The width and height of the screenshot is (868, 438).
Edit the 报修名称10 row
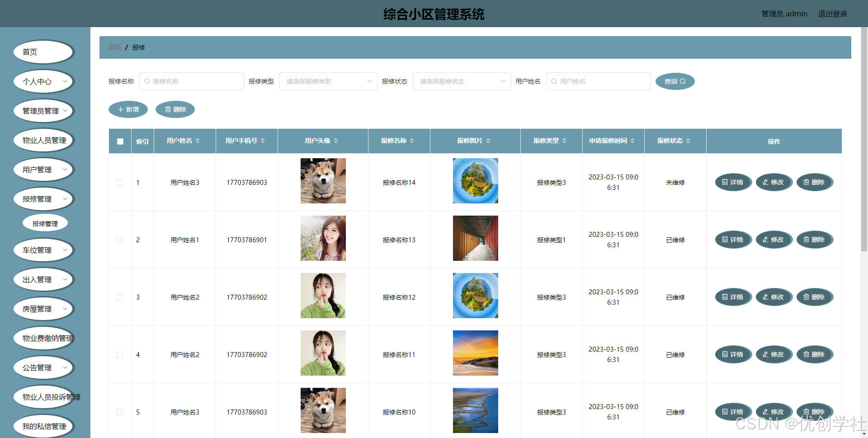click(x=774, y=412)
